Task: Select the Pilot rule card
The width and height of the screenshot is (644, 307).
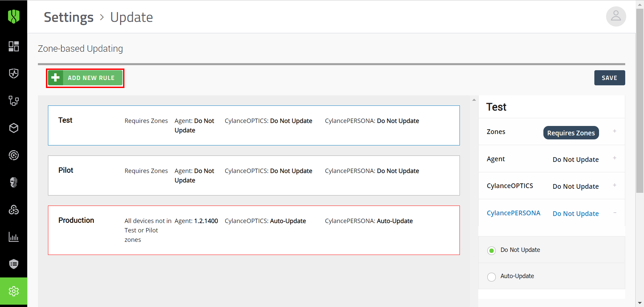Action: (x=254, y=175)
